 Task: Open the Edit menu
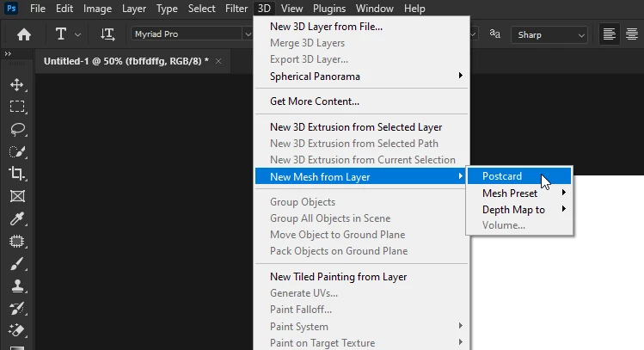click(64, 9)
